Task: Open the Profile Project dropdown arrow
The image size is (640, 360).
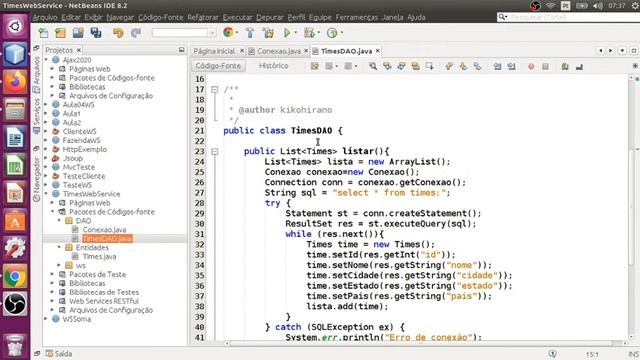Action: click(x=341, y=33)
